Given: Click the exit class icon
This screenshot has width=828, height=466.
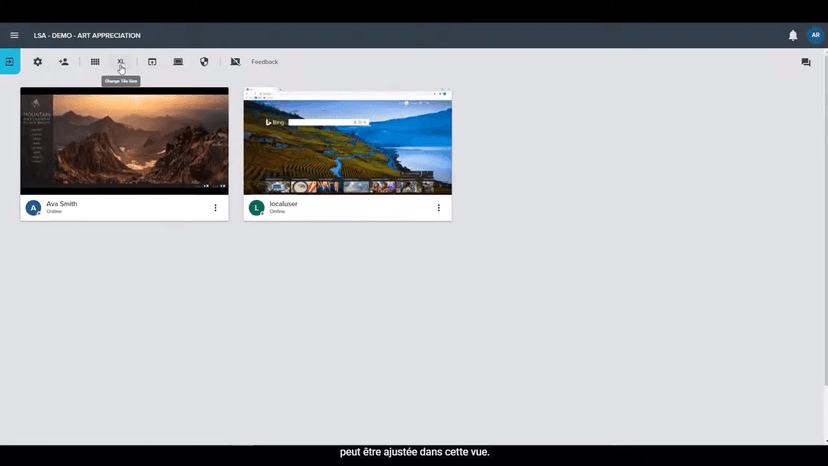Looking at the screenshot, I should point(10,62).
